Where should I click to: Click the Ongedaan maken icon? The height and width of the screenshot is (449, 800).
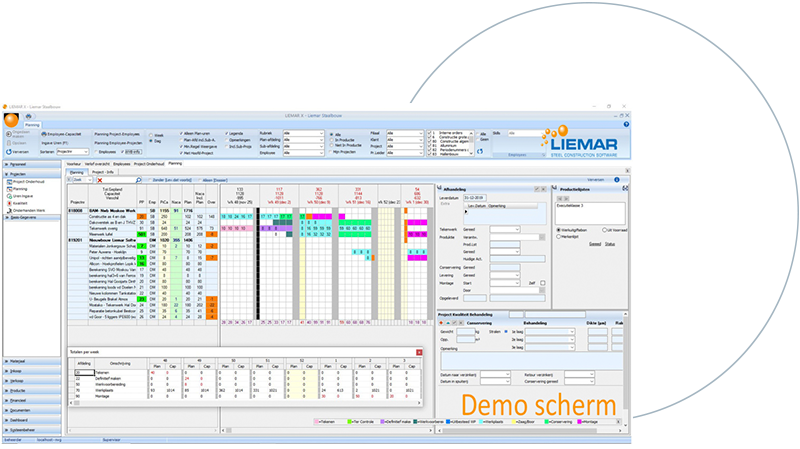pos(9,134)
